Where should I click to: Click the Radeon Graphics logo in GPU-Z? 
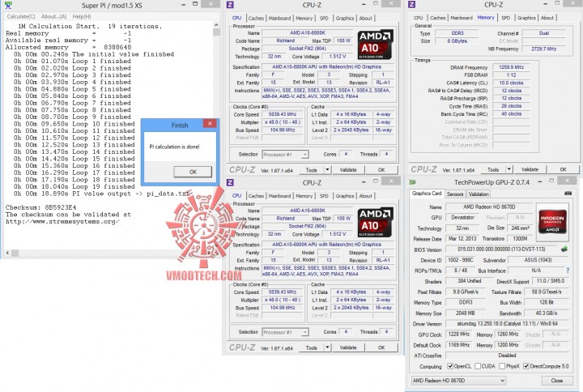552,221
